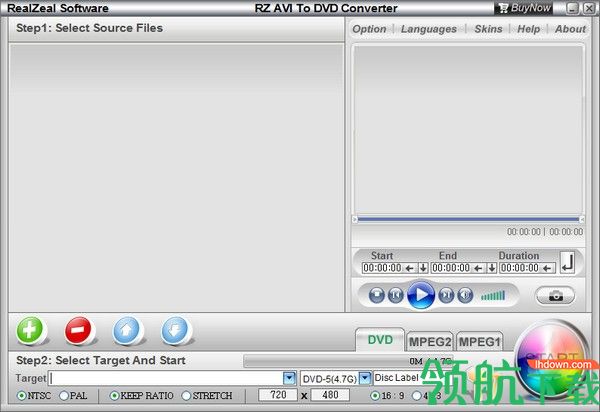The height and width of the screenshot is (412, 600).
Task: Click the left arrow beside Duration time
Action: [x=547, y=268]
